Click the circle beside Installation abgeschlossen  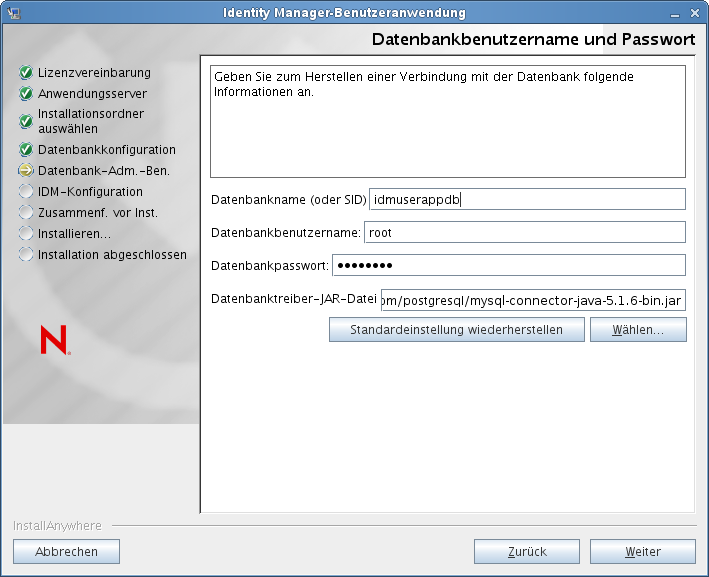click(26, 254)
